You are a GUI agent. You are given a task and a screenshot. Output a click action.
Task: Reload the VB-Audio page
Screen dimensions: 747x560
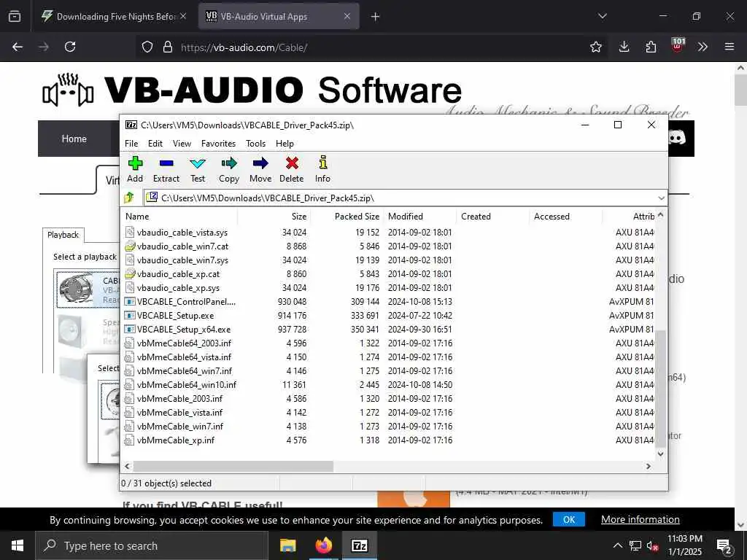point(70,47)
